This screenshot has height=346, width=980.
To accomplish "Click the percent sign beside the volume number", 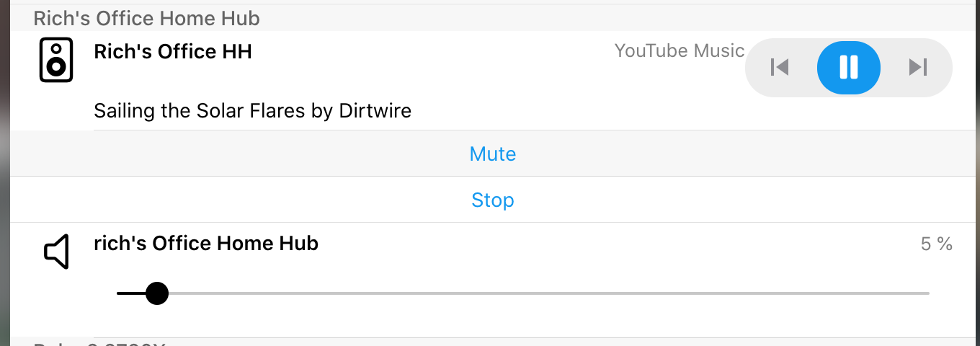I will point(945,244).
